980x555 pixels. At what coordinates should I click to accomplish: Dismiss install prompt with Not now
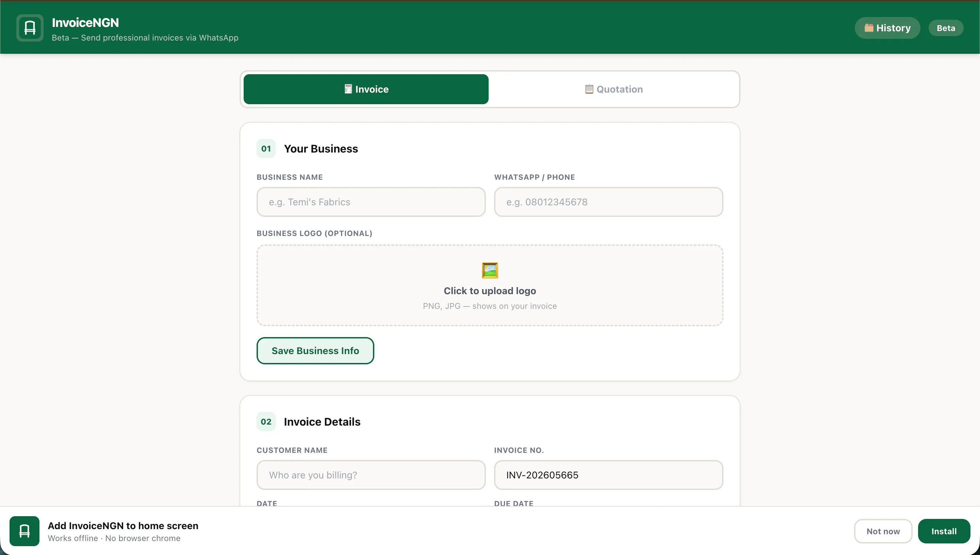883,531
